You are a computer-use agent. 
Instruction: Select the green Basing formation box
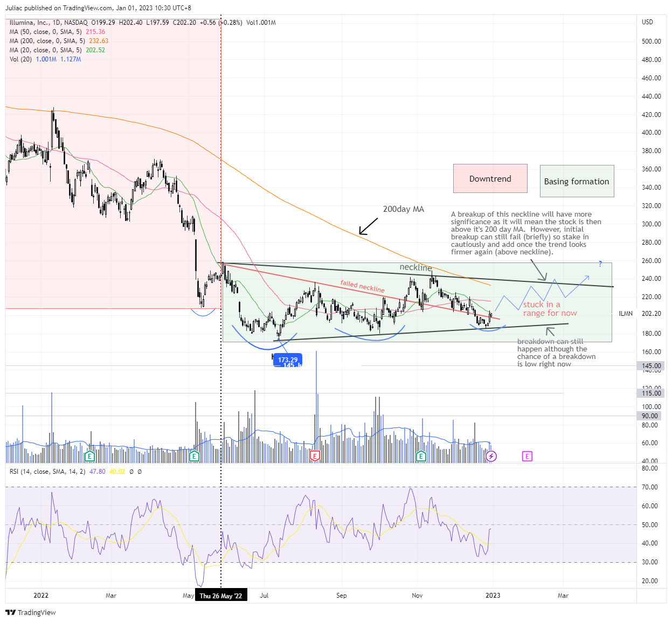(x=577, y=182)
